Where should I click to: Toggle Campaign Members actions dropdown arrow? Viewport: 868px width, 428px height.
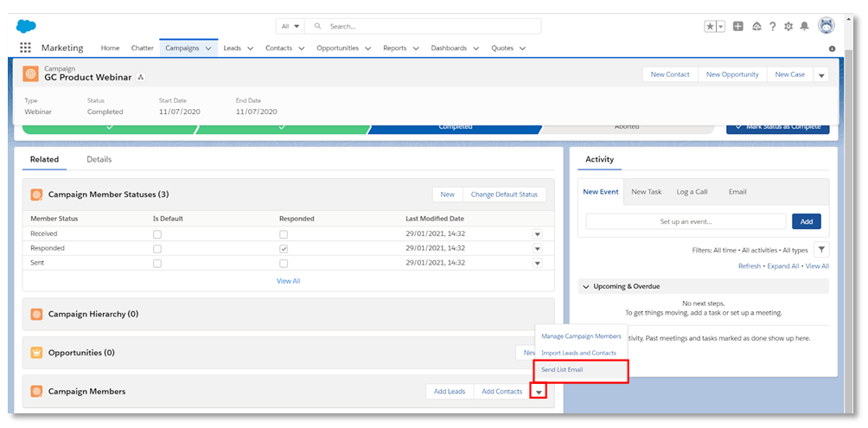tap(538, 392)
